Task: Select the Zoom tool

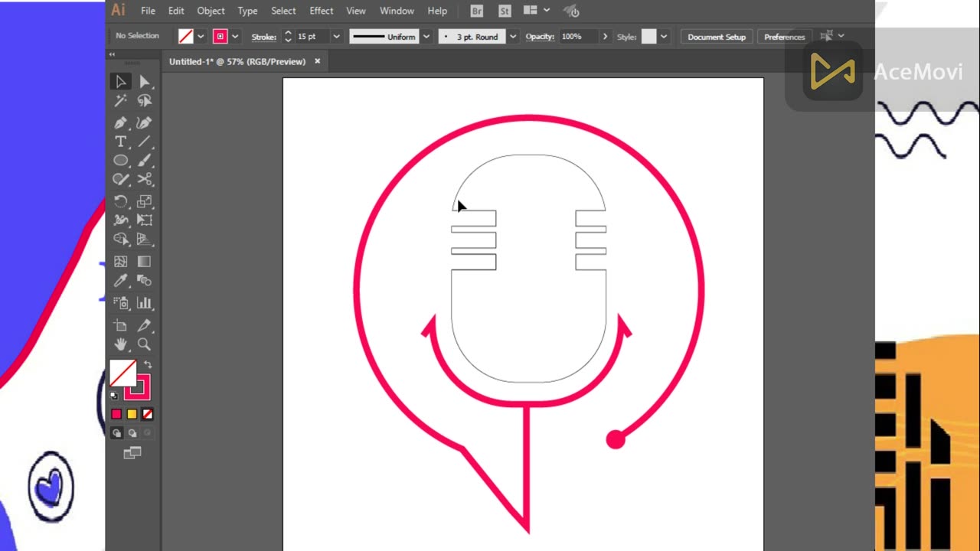Action: pos(144,344)
